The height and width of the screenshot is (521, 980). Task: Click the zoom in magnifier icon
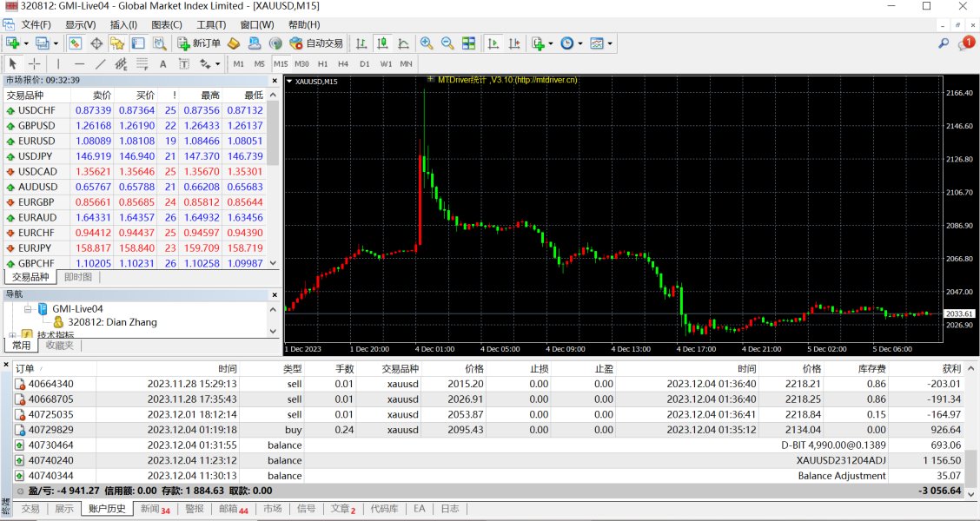[427, 43]
